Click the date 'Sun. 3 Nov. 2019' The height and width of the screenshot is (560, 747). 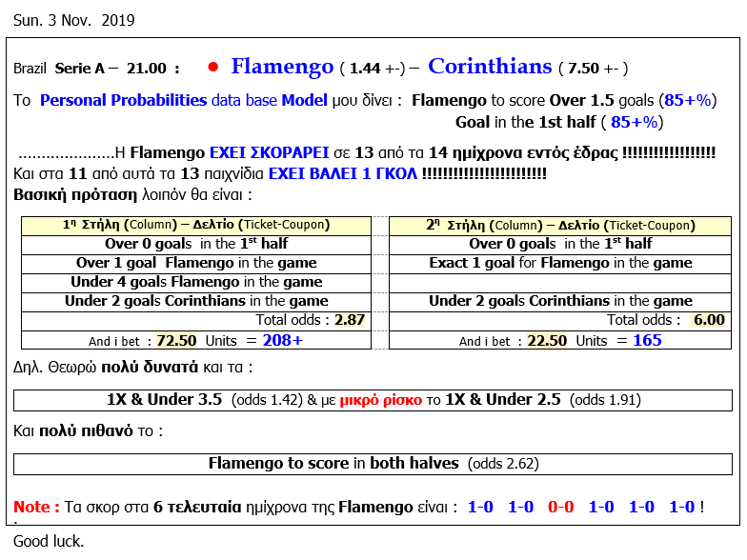pos(74,21)
